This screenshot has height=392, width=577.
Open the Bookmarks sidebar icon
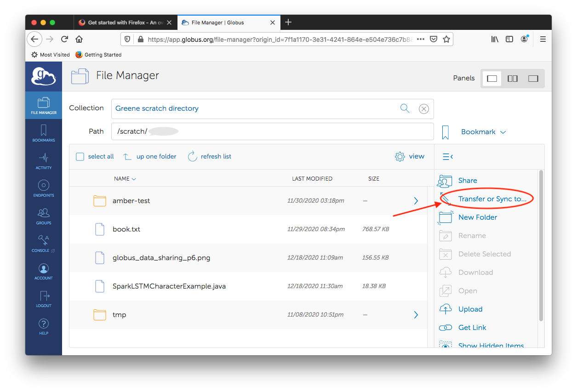point(44,133)
